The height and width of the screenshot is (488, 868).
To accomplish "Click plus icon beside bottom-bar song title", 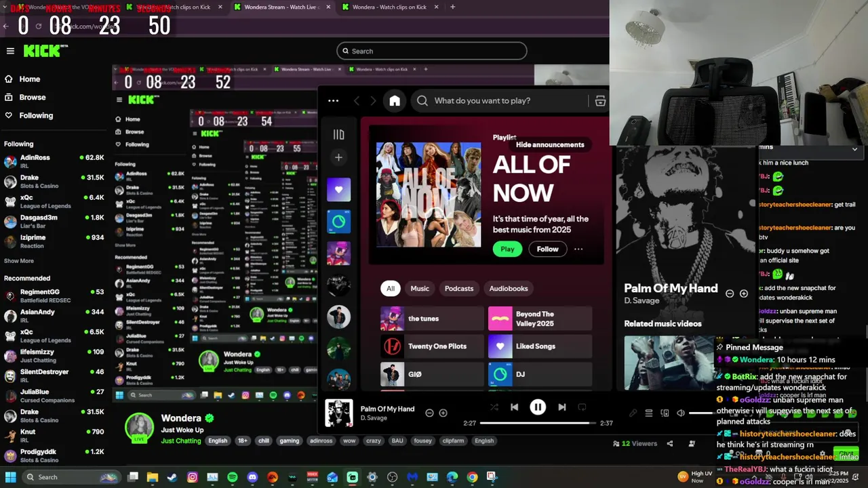I will pos(443,413).
